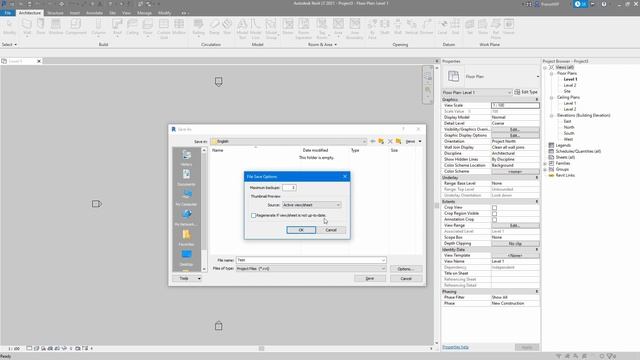Select the Room tool in the ribbon
This screenshot has width=640, height=360.
[288, 27]
